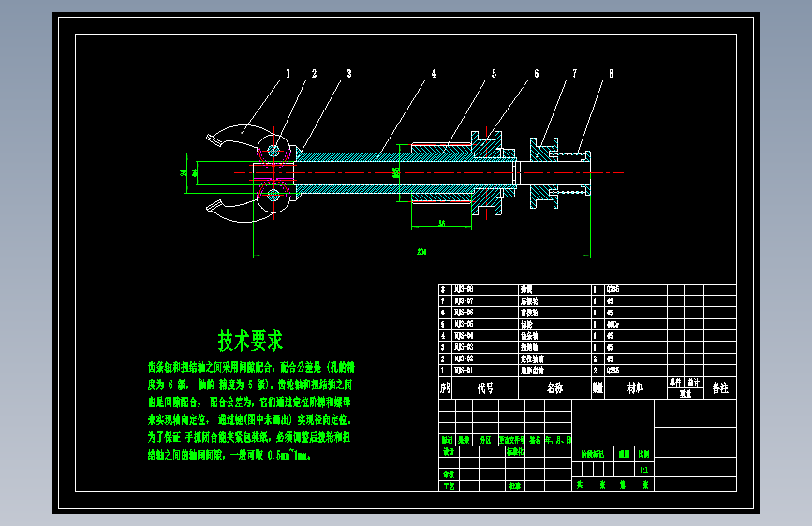Screen dimensions: 812x526
Task: Click the 比例 label in title block
Action: [643, 454]
